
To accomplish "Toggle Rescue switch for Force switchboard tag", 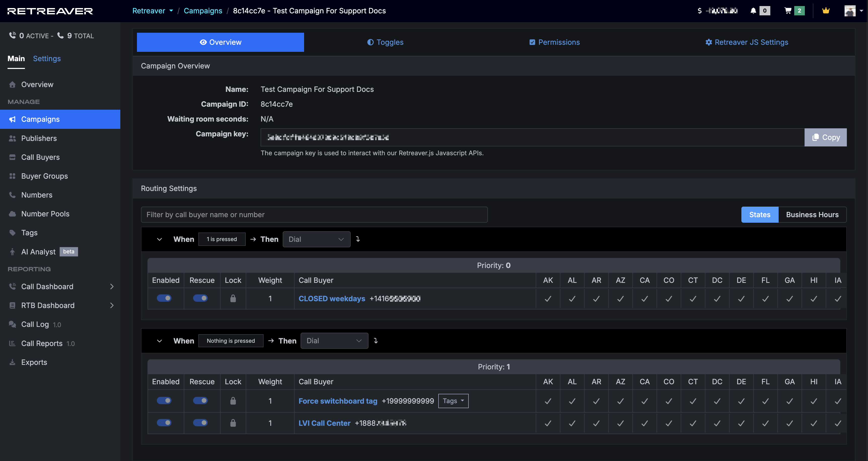I will tap(200, 401).
